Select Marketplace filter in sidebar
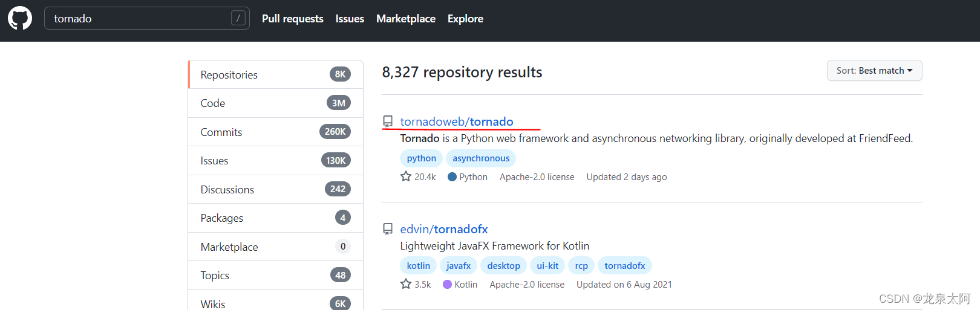Viewport: 980px width, 310px height. [x=276, y=247]
